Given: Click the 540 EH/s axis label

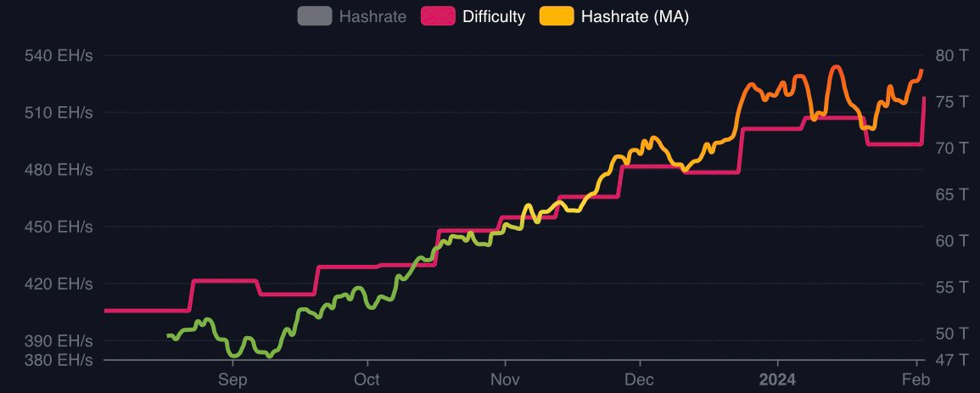Looking at the screenshot, I should (x=59, y=56).
